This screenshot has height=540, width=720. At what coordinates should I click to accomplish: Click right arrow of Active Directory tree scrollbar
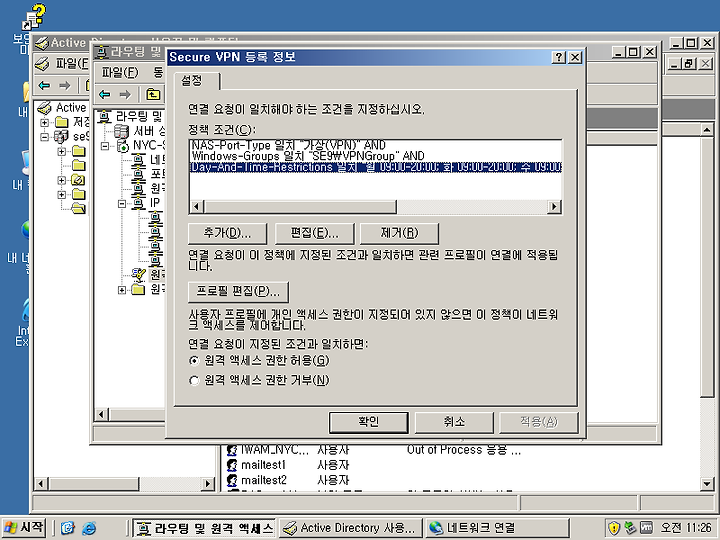(208, 483)
